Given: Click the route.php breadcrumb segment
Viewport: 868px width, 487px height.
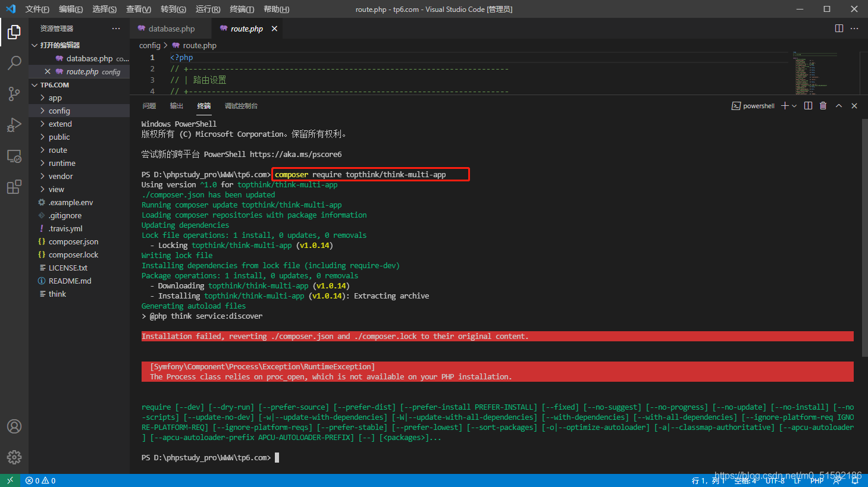Looking at the screenshot, I should [x=199, y=45].
